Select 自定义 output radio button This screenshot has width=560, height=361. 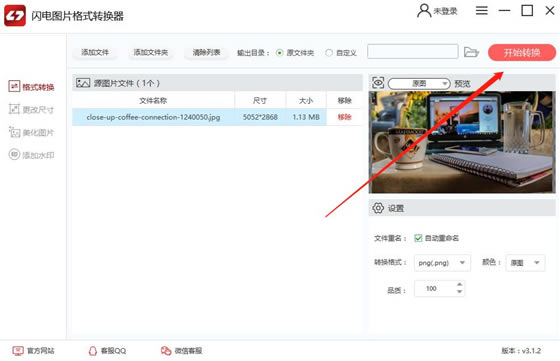coord(329,53)
